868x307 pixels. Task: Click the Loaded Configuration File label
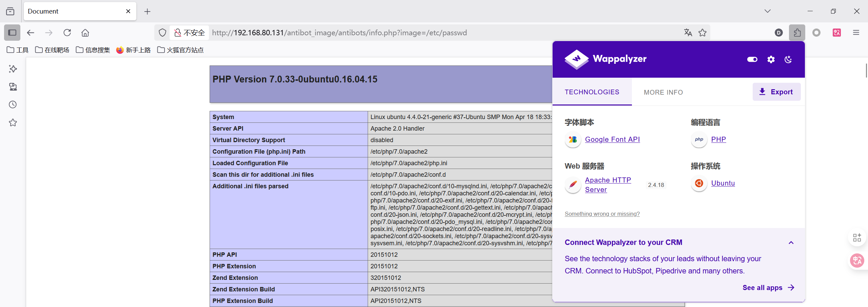[250, 163]
